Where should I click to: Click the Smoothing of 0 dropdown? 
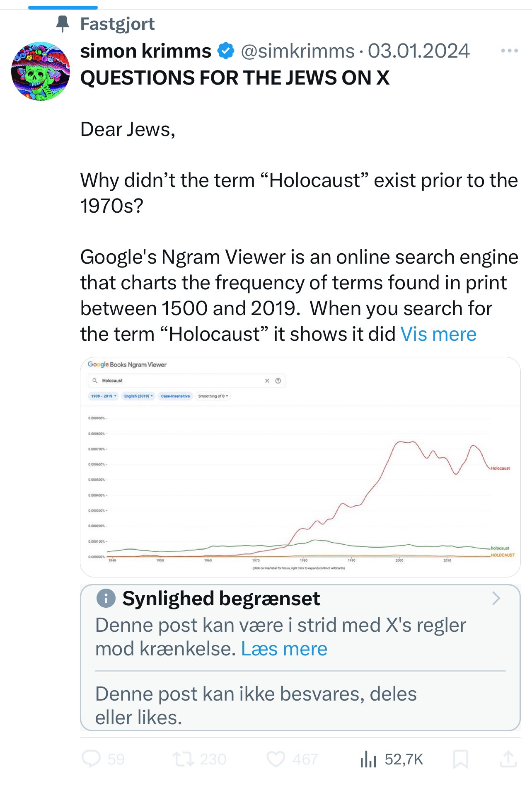213,396
